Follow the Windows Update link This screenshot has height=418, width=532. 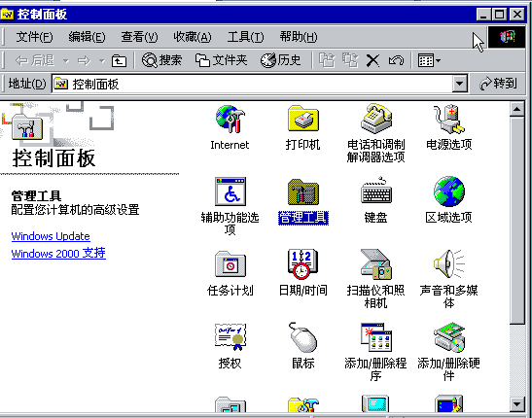pos(51,236)
